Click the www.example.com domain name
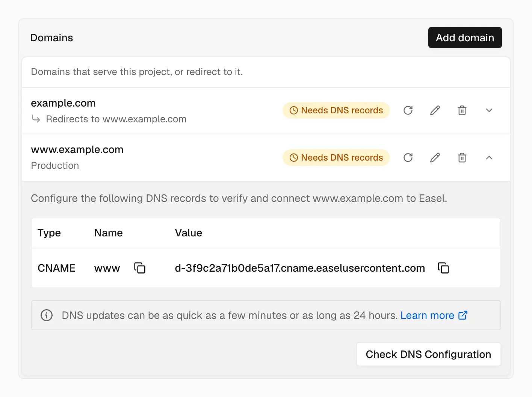 pyautogui.click(x=77, y=149)
